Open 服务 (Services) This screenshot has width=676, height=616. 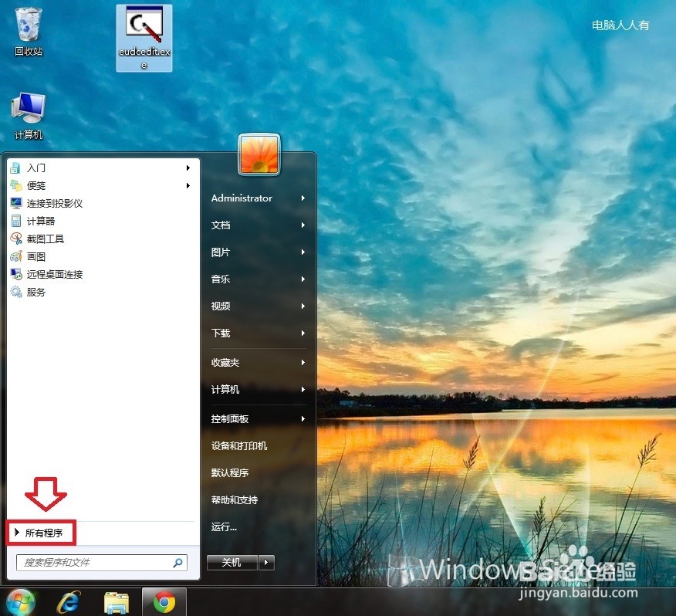click(35, 292)
